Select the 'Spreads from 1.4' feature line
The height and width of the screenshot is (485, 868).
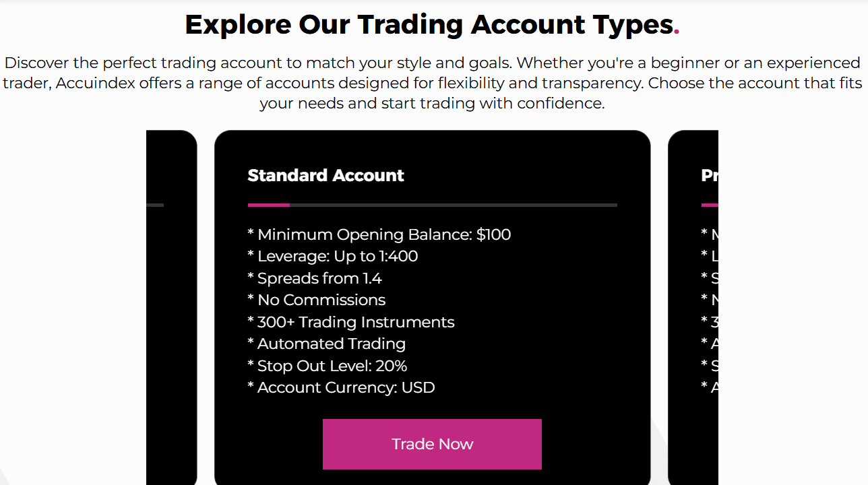point(315,278)
